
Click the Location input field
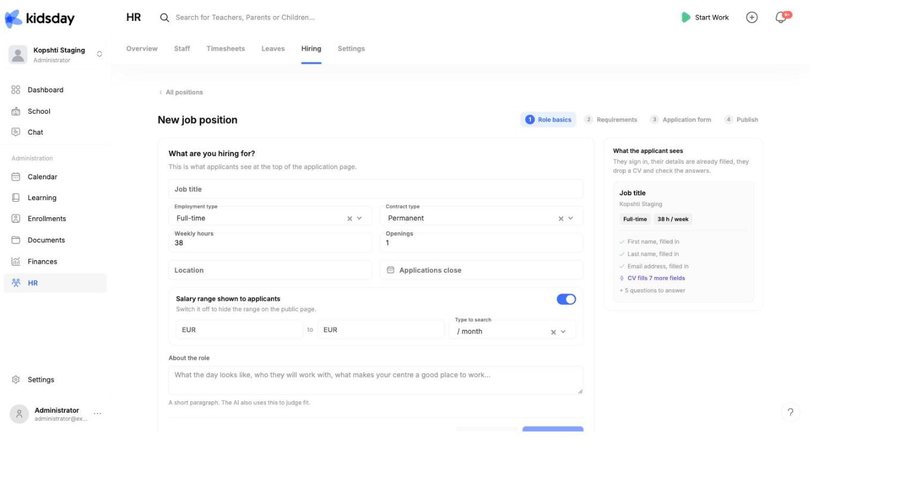(x=270, y=270)
